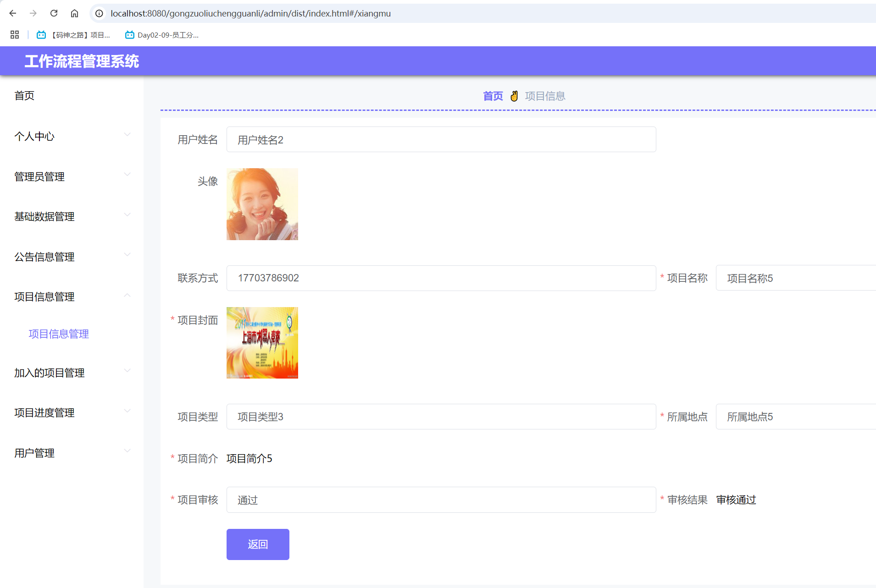Click the browser back arrow

12,13
